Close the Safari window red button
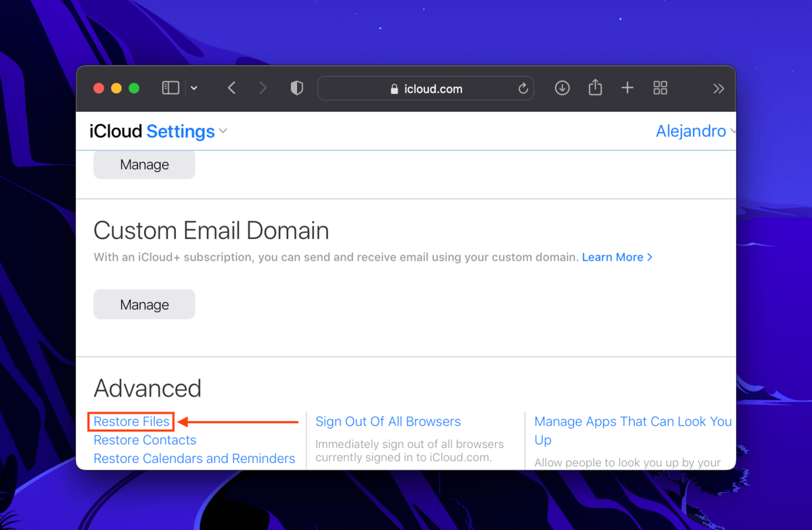 pos(99,88)
